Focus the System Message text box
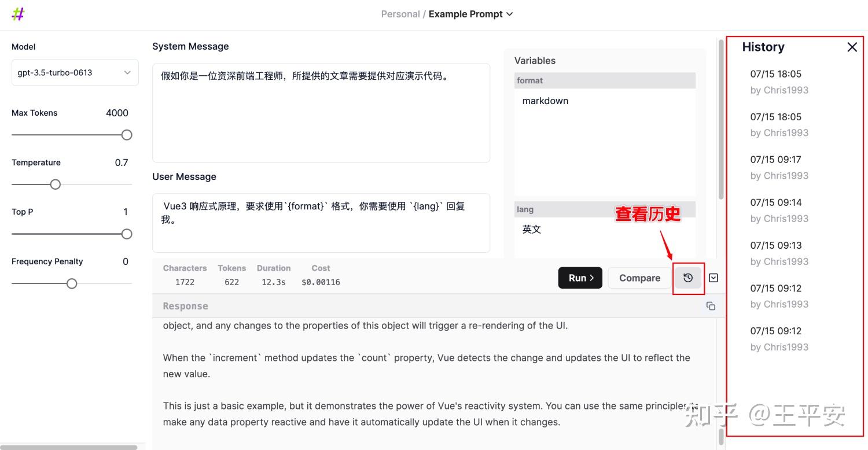This screenshot has width=868, height=450. coord(321,113)
